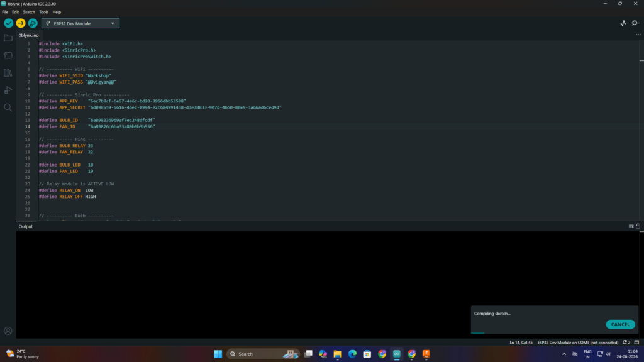
Task: Cancel the sketch compilation
Action: pos(620,324)
